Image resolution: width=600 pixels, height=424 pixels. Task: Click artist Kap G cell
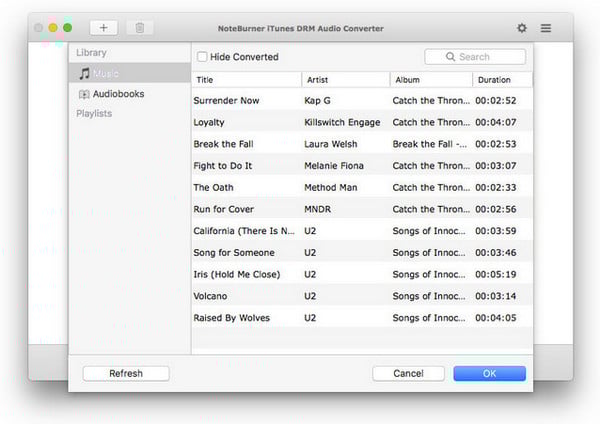coord(317,101)
